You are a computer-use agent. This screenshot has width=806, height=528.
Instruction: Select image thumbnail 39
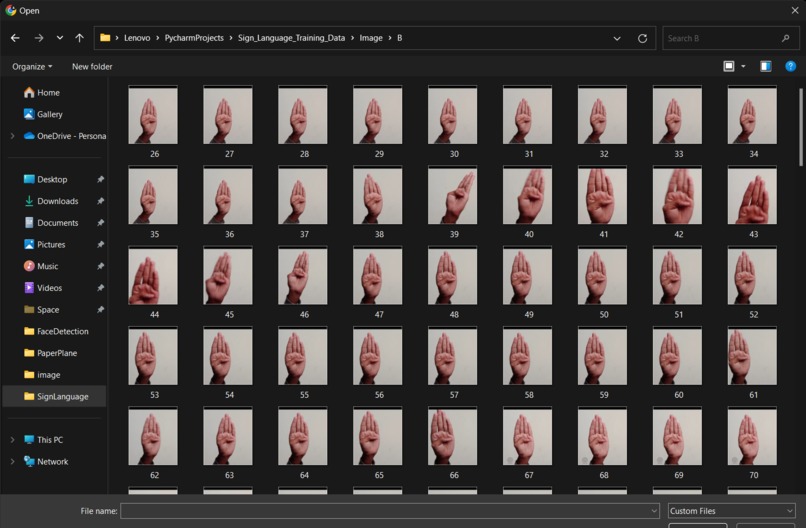452,195
